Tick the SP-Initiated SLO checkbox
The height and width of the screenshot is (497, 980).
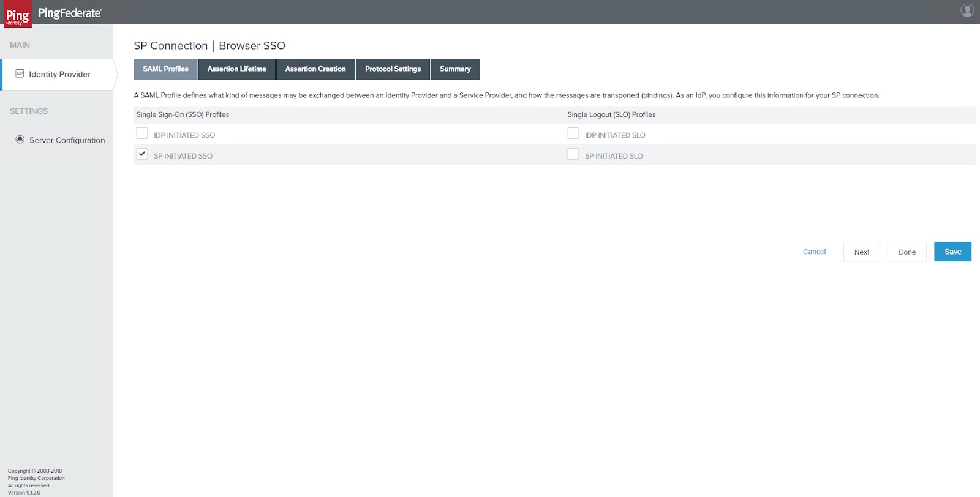coord(573,154)
